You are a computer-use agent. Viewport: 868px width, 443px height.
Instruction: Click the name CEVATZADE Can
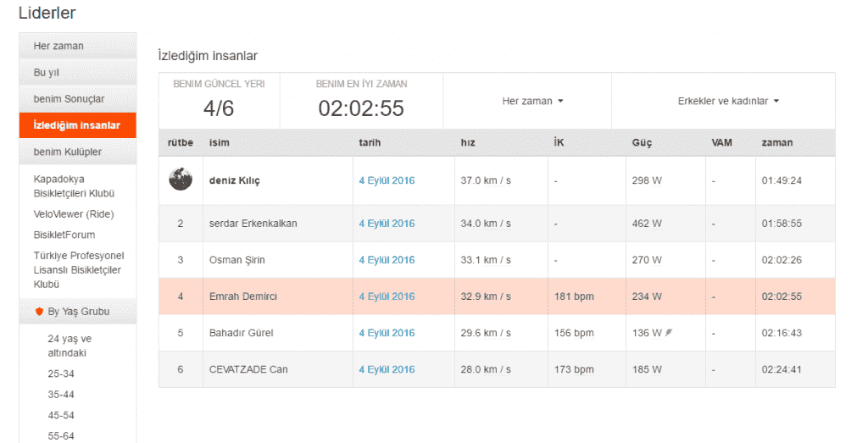pos(248,369)
